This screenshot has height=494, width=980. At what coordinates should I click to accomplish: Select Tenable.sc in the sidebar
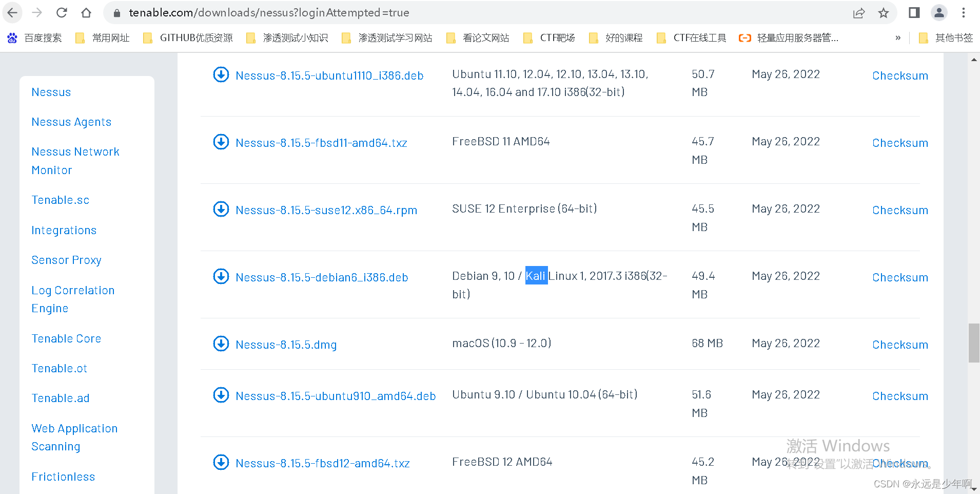coord(61,200)
